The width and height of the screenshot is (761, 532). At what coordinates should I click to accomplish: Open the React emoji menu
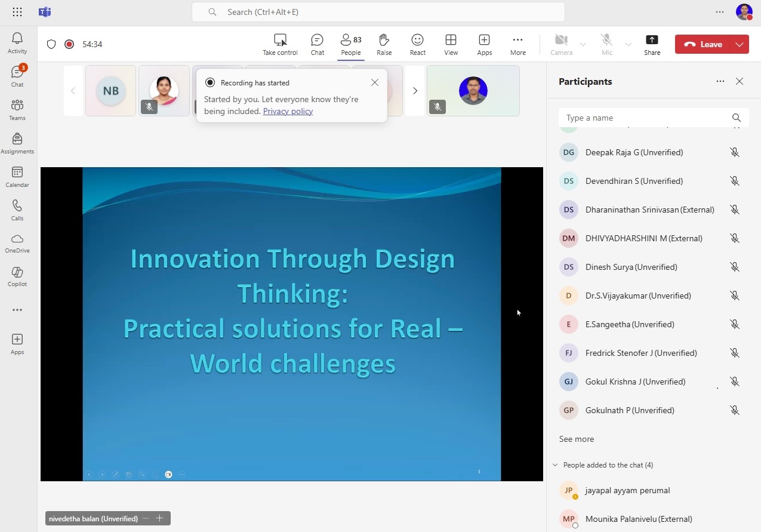417,44
